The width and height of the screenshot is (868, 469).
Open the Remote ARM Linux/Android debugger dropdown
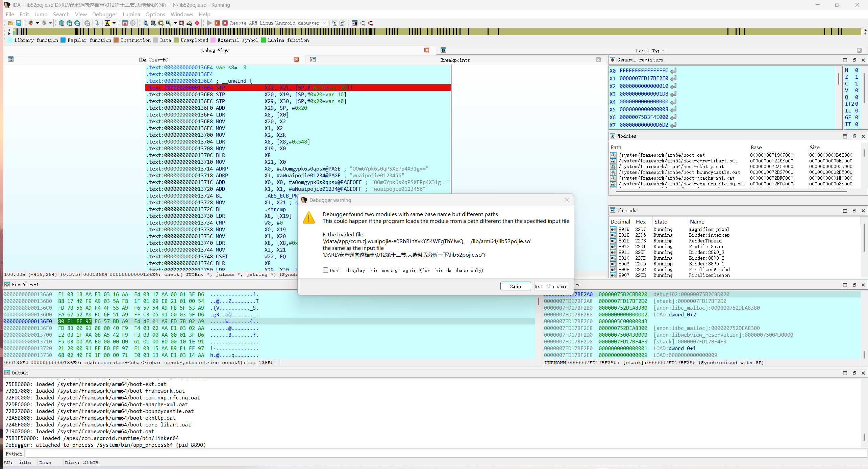point(324,23)
